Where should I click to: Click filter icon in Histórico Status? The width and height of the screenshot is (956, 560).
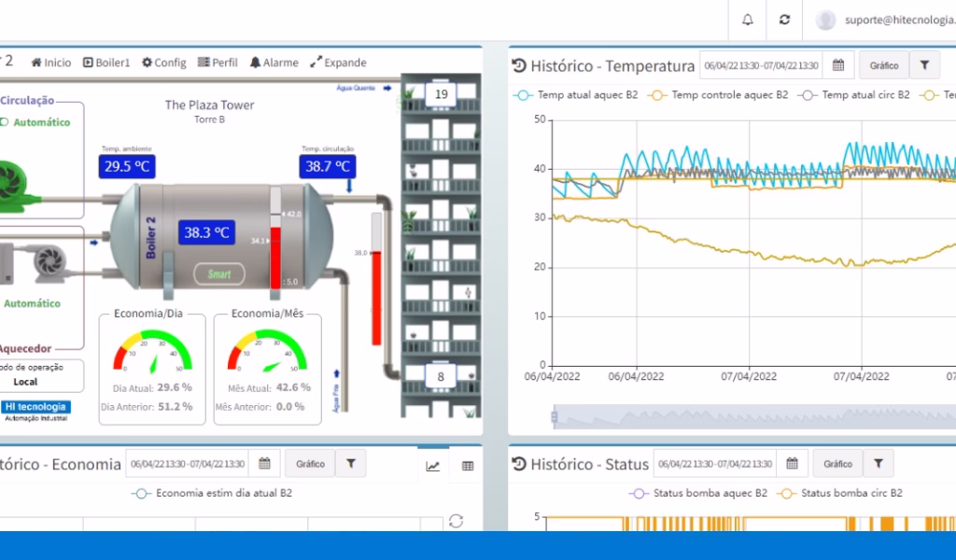tap(878, 464)
